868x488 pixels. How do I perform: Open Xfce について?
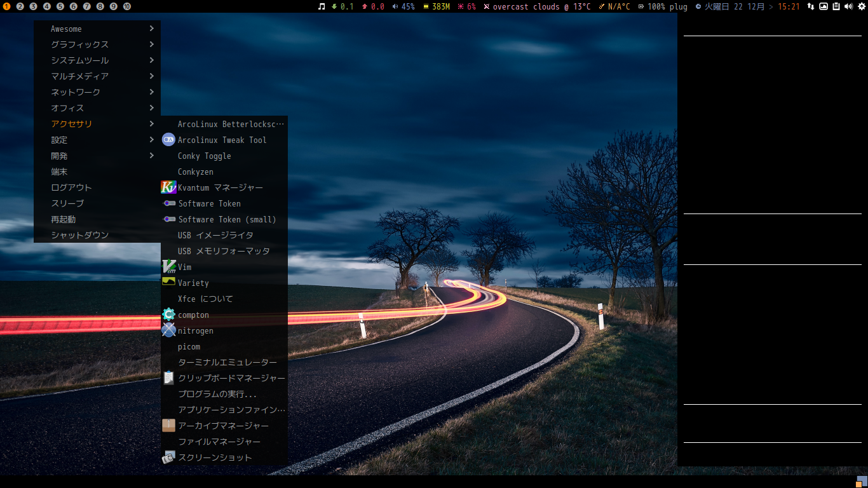[224, 299]
